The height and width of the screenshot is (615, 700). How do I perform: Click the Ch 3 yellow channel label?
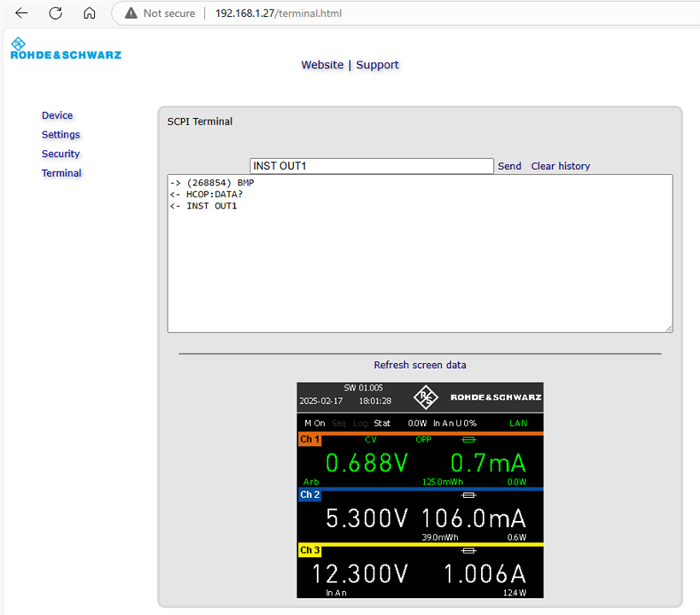point(309,550)
